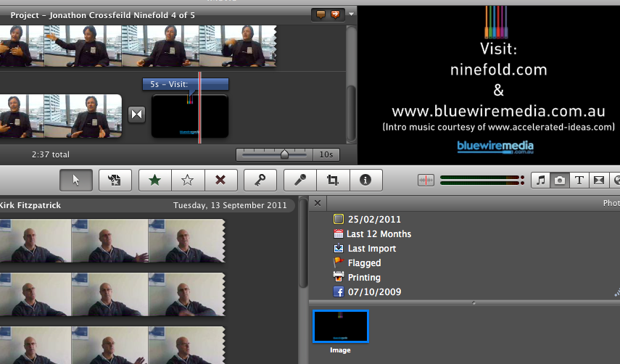Select the Facebook album 07/10/2009
Image resolution: width=620 pixels, height=364 pixels.
point(367,292)
